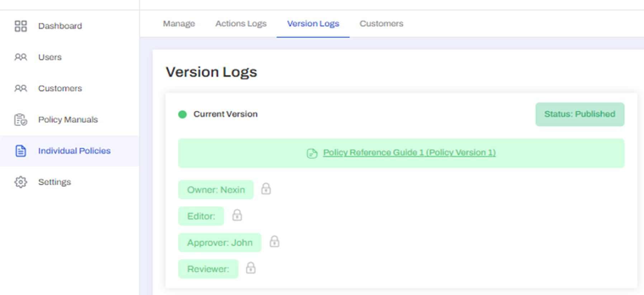Viewport: 644px width, 295px height.
Task: Click the Settings gear icon
Action: click(20, 182)
